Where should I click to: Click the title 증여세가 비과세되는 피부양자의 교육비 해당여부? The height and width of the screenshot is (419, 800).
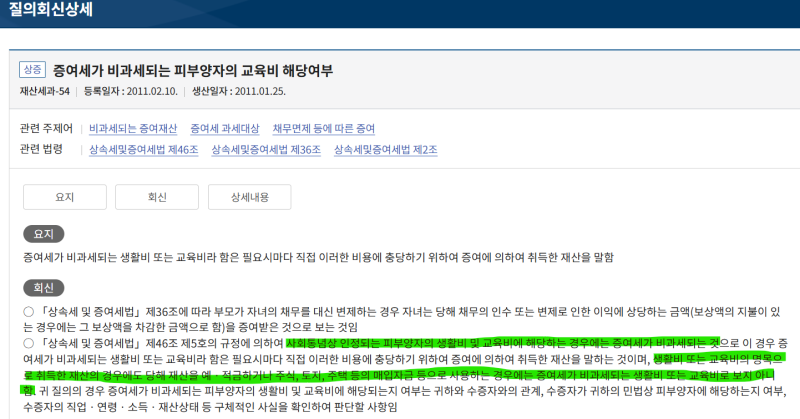193,70
